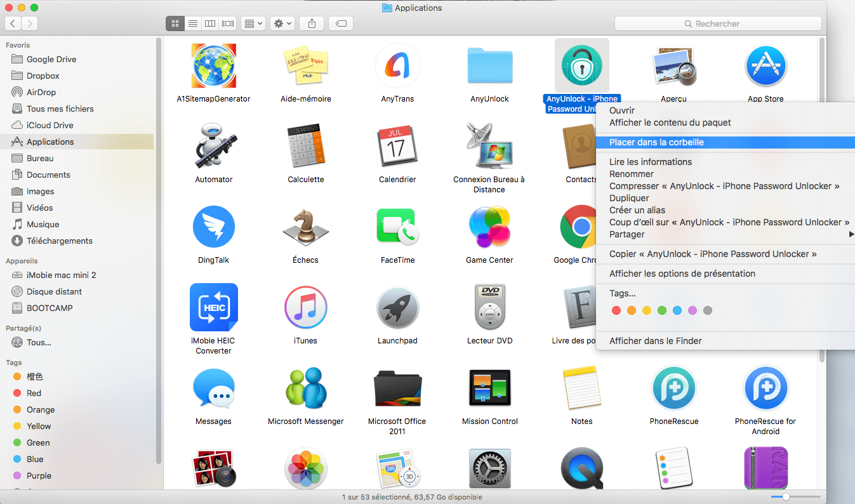Click the Connexion Bureau à Distance icon
The width and height of the screenshot is (855, 504).
[489, 147]
